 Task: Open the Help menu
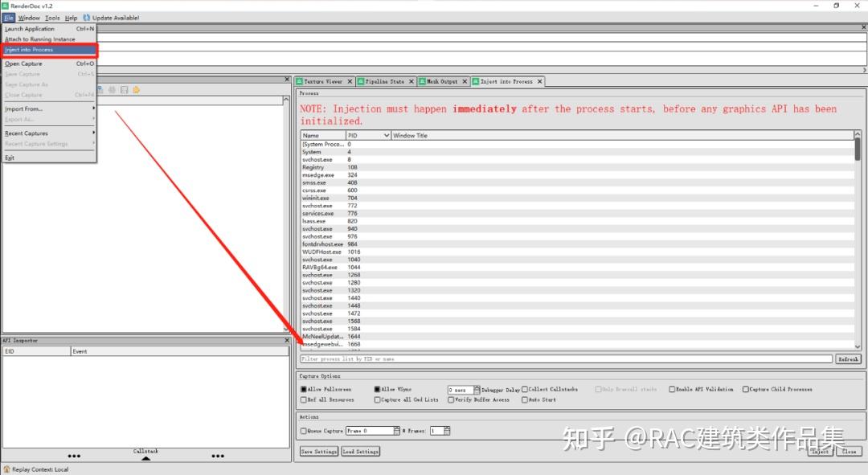click(71, 18)
